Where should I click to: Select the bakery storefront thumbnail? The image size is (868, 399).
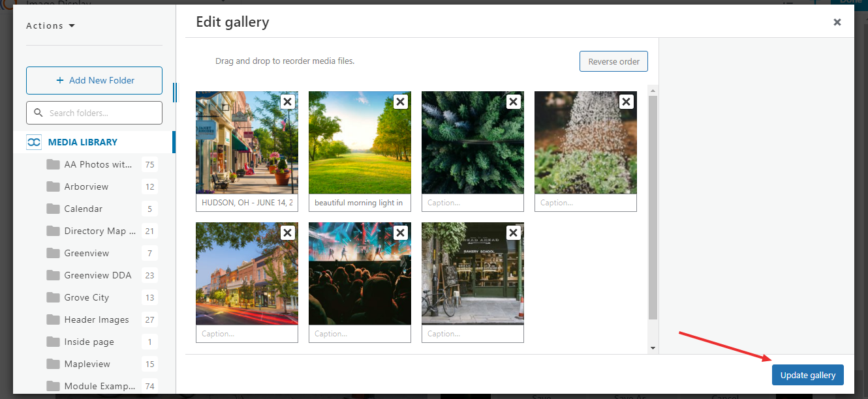coord(473,274)
